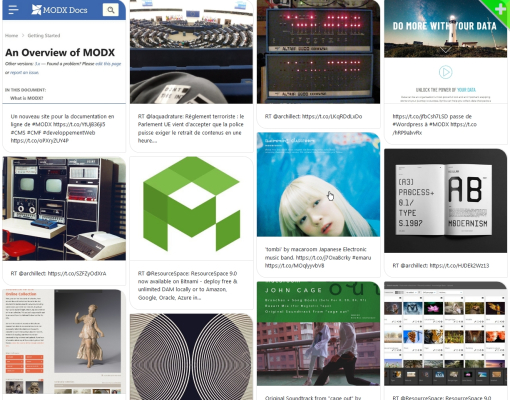
Task: Click the https://t.co/MOqlyyvbV8 link
Action: pyautogui.click(x=294, y=266)
